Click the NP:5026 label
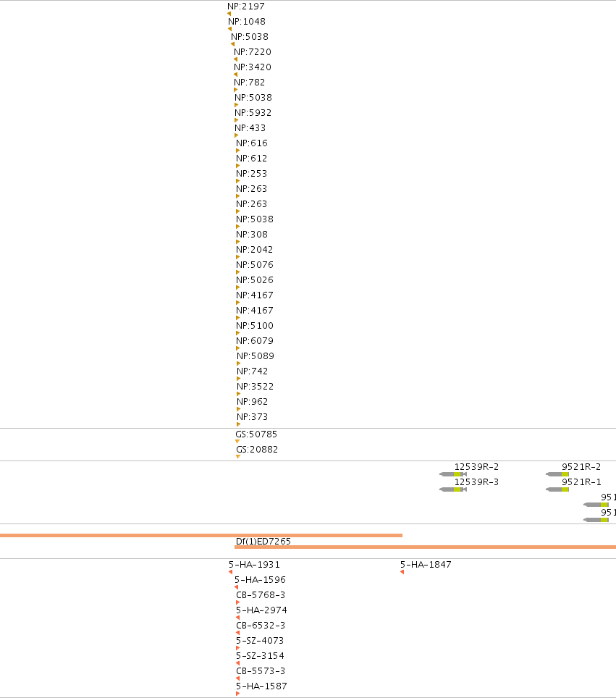 [x=255, y=279]
